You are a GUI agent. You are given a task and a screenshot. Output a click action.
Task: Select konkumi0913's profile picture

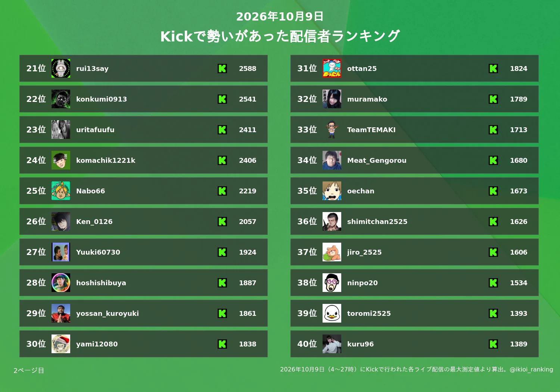pyautogui.click(x=61, y=99)
